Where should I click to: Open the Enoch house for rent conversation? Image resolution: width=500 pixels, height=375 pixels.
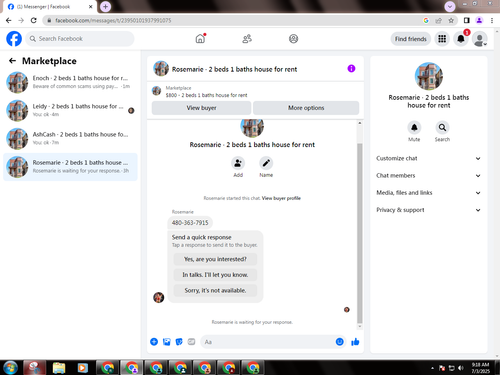click(70, 82)
